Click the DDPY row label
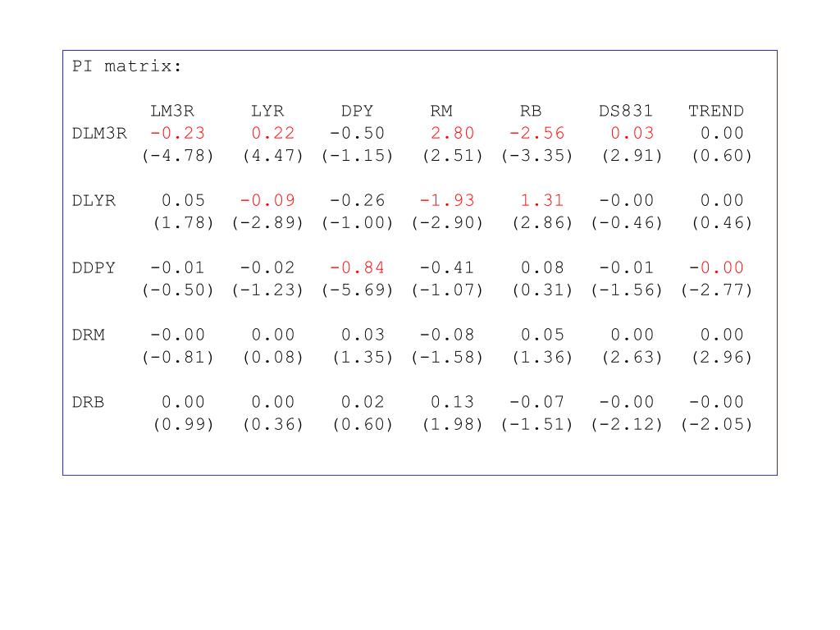This screenshot has height=630, width=840. (94, 268)
